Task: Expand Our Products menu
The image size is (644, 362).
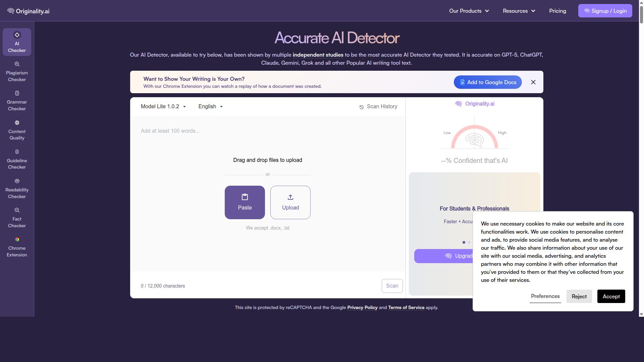Action: [469, 11]
